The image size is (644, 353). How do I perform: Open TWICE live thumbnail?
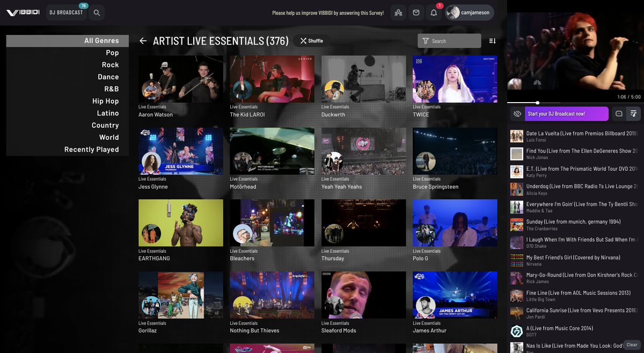(x=455, y=79)
